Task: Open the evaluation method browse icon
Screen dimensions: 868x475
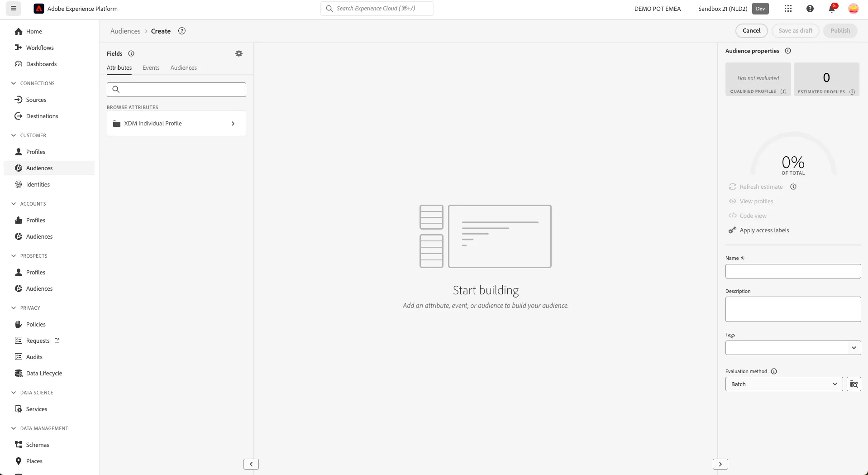Action: pos(854,384)
